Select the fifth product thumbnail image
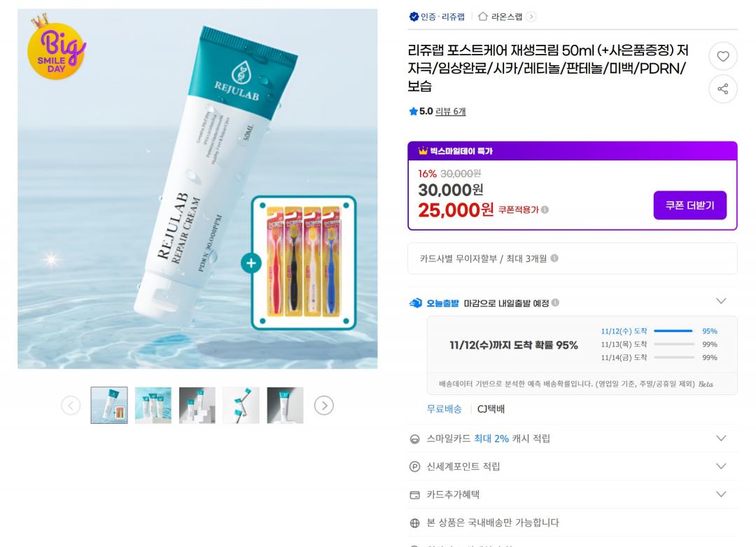This screenshot has height=547, width=756. (x=286, y=406)
